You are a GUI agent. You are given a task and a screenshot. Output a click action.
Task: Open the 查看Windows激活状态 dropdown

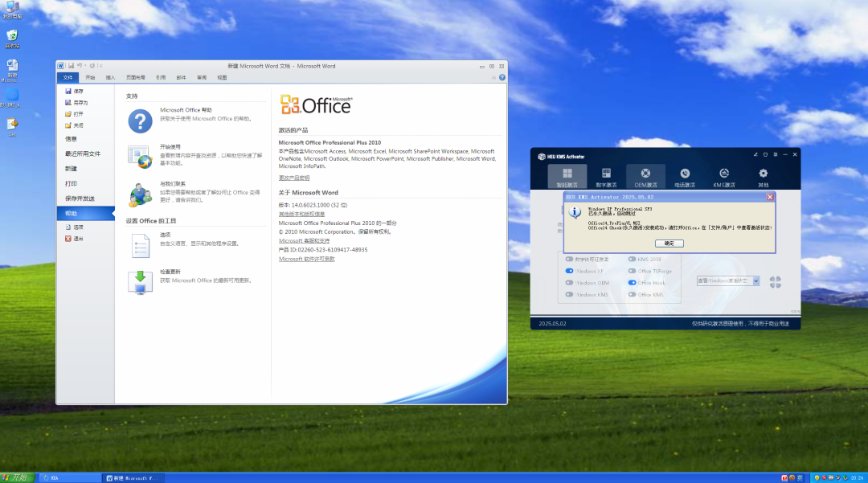pyautogui.click(x=728, y=281)
